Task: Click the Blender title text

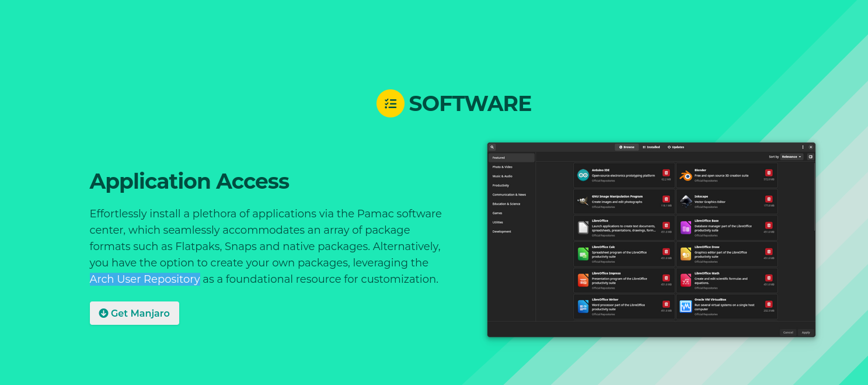Action: [700, 170]
